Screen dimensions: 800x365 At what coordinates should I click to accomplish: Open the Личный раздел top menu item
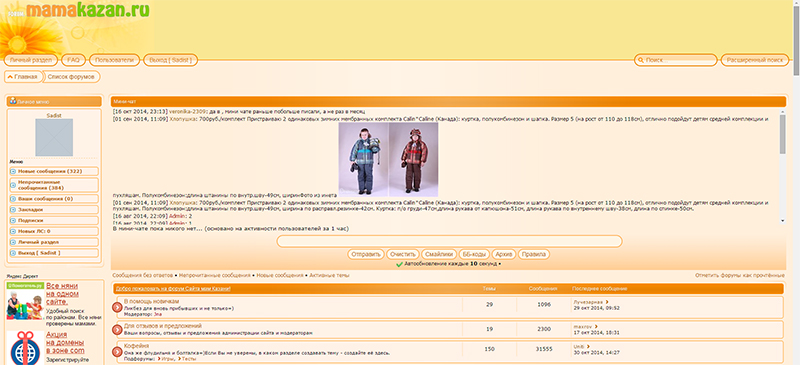pyautogui.click(x=31, y=60)
